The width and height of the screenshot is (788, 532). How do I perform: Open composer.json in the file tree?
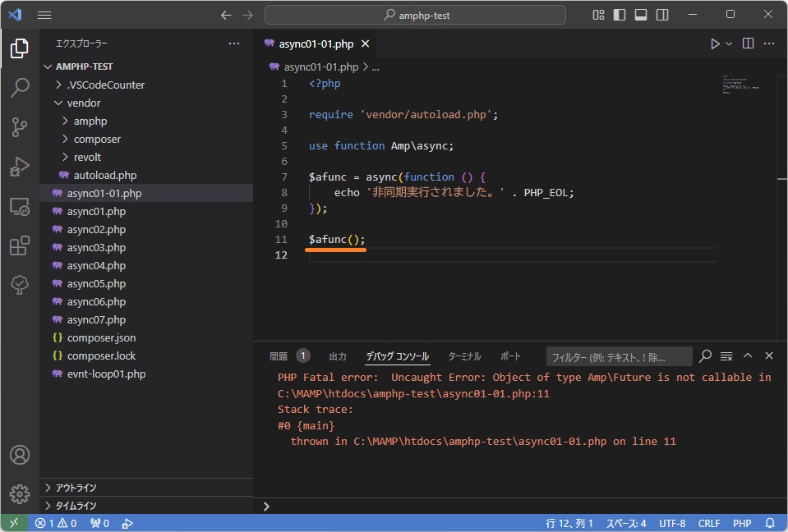146,337
